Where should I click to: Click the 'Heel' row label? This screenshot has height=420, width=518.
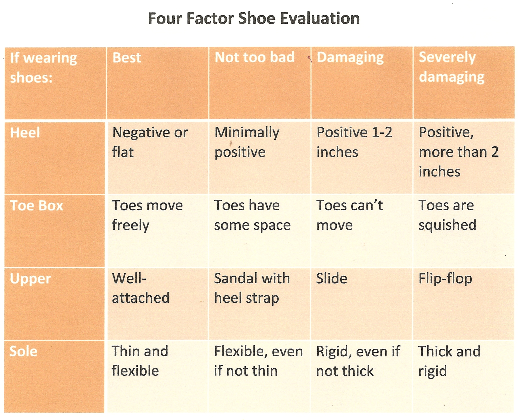[x=25, y=132]
